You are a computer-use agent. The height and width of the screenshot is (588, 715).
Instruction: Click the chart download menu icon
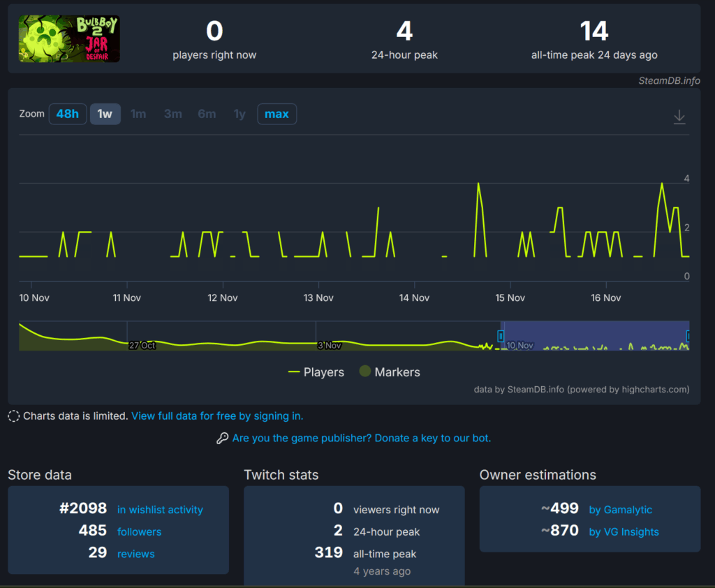679,117
